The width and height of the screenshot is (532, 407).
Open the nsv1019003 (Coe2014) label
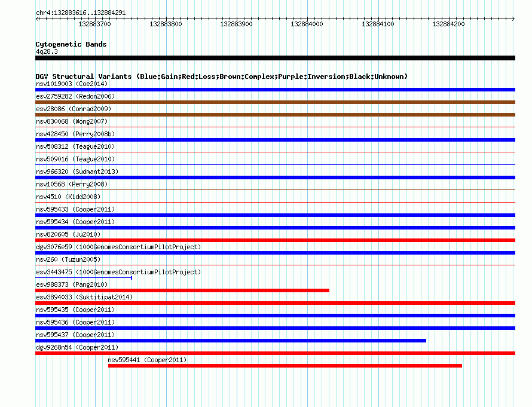tap(72, 84)
